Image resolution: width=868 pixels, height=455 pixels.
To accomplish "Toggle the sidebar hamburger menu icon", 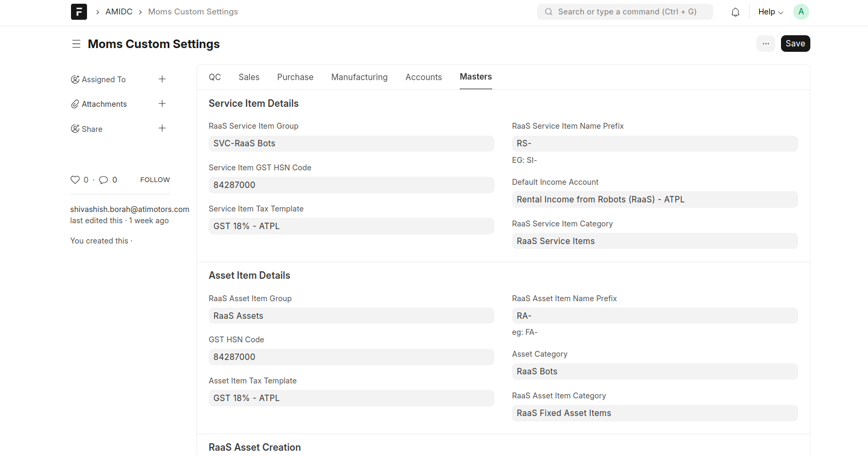I will coord(76,44).
